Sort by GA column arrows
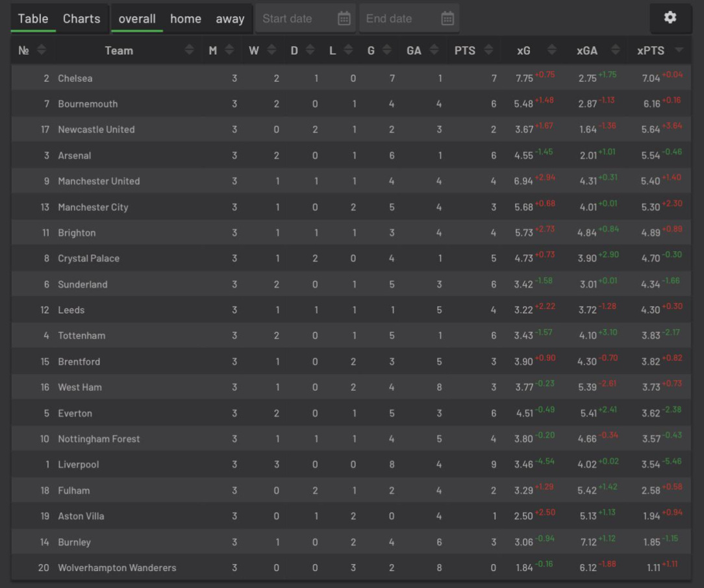Screen dimensions: 704x588 point(434,50)
